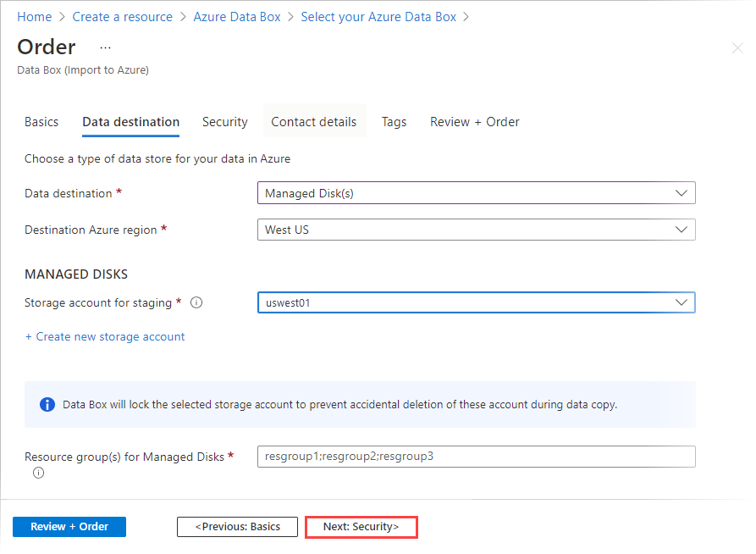This screenshot has width=756, height=554.
Task: Click the info icon below Resource groups label
Action: [x=38, y=473]
